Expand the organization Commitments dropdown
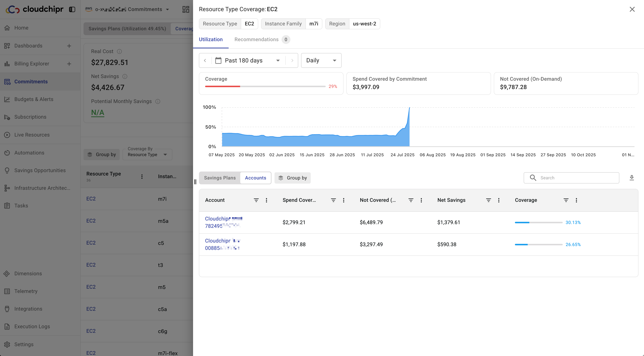644x356 pixels. tap(167, 10)
